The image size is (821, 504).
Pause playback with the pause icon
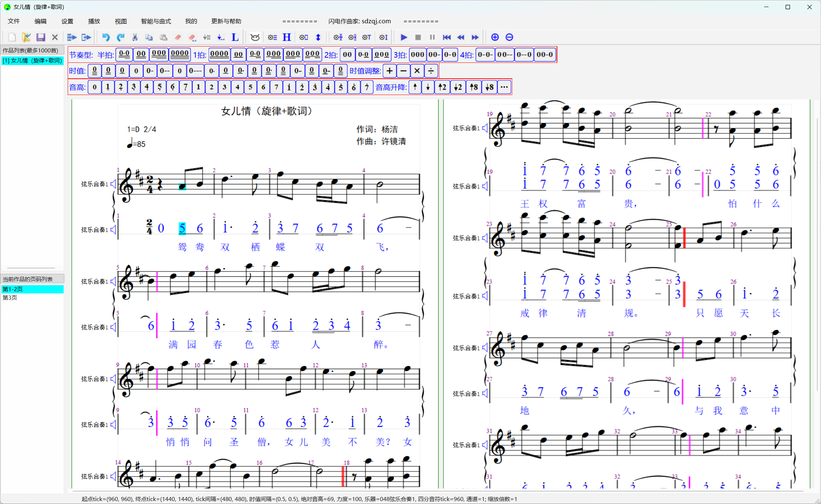click(x=432, y=37)
